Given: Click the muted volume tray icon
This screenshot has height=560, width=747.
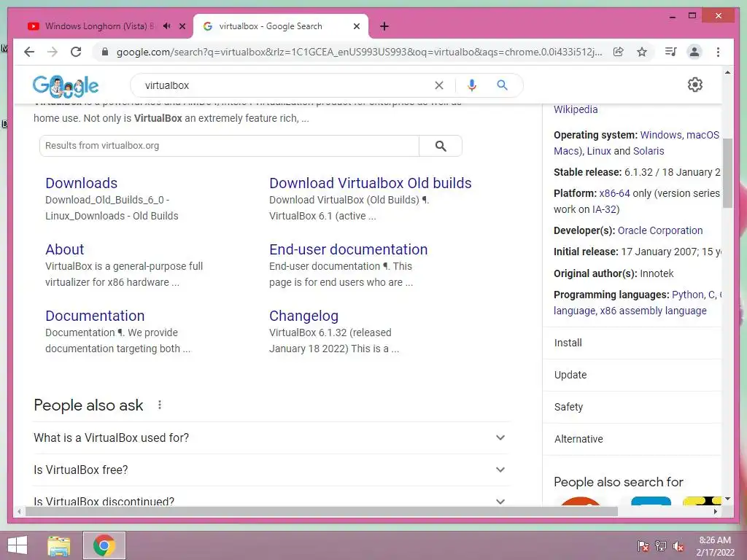Looking at the screenshot, I should pyautogui.click(x=678, y=545).
